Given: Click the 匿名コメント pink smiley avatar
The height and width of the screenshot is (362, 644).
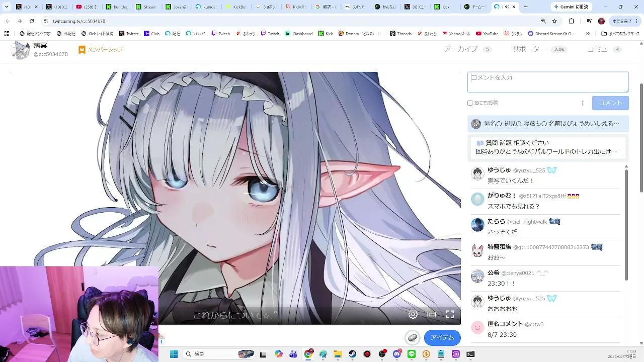Looking at the screenshot, I should (x=477, y=327).
